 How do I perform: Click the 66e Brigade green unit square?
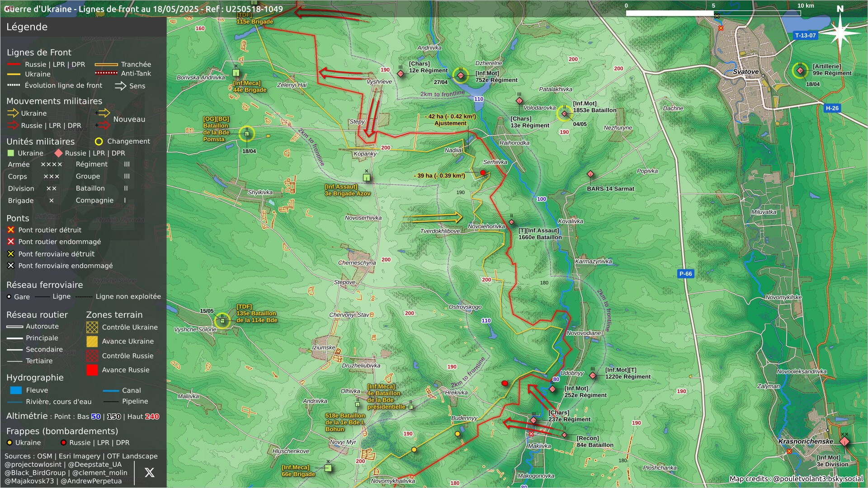pos(328,468)
